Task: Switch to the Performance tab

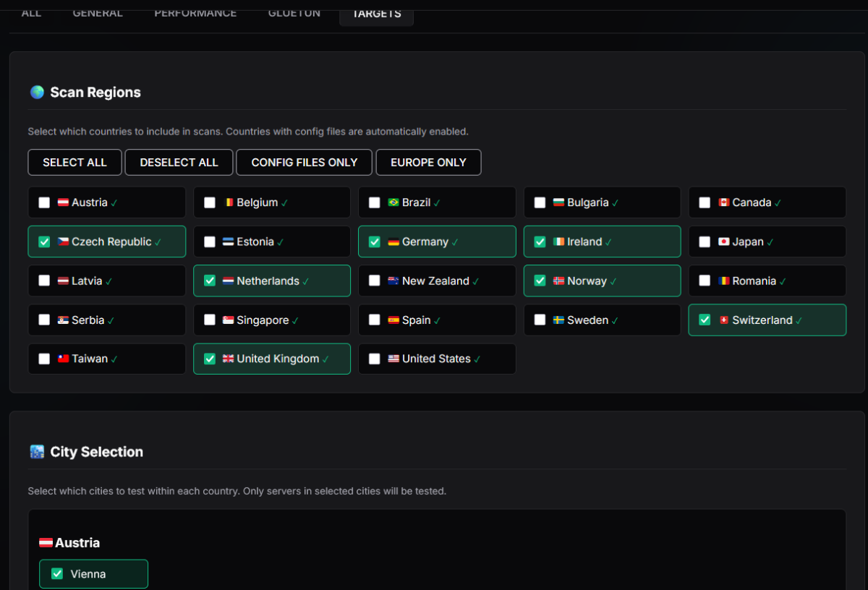Action: point(195,13)
